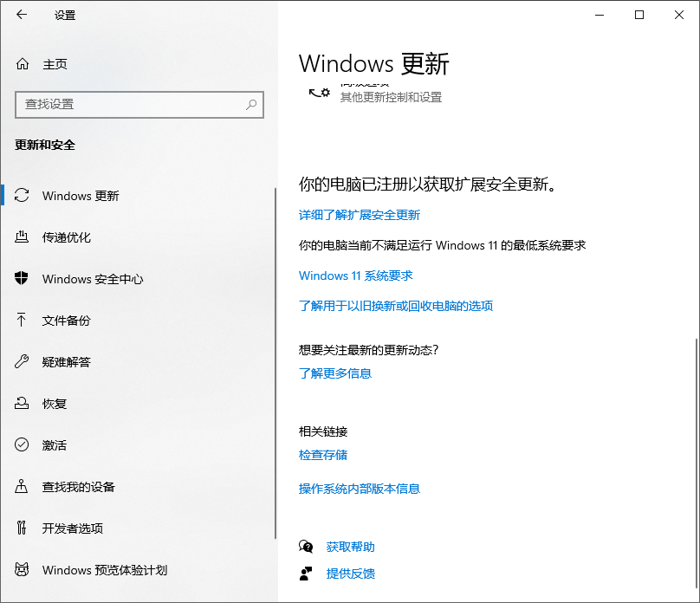Click 了解更多信息 link
Viewport: 700px width, 603px height.
coord(335,373)
